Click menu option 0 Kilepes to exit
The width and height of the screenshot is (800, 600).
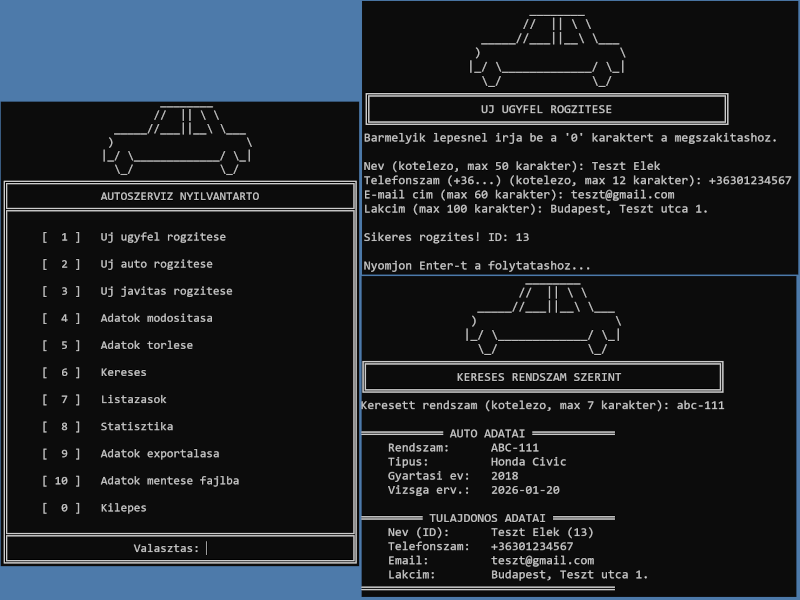123,508
